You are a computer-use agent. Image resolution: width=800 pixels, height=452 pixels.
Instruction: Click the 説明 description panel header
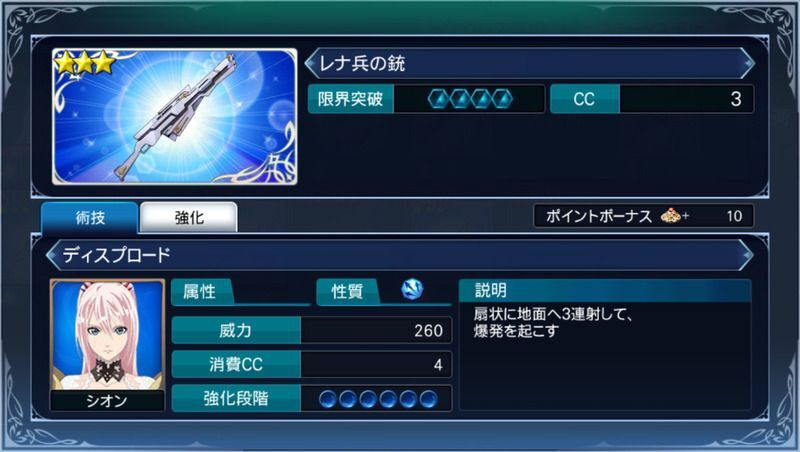[x=605, y=290]
